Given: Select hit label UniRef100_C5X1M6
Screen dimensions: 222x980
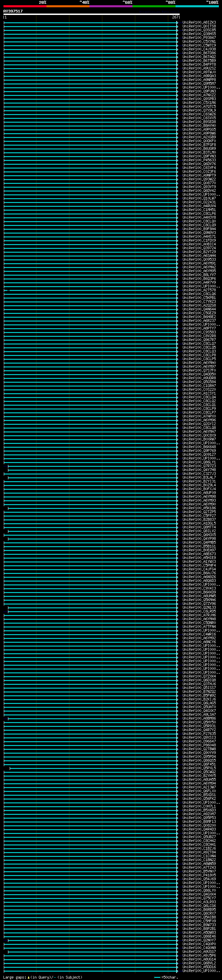Looking at the screenshot, I should [x=199, y=103].
